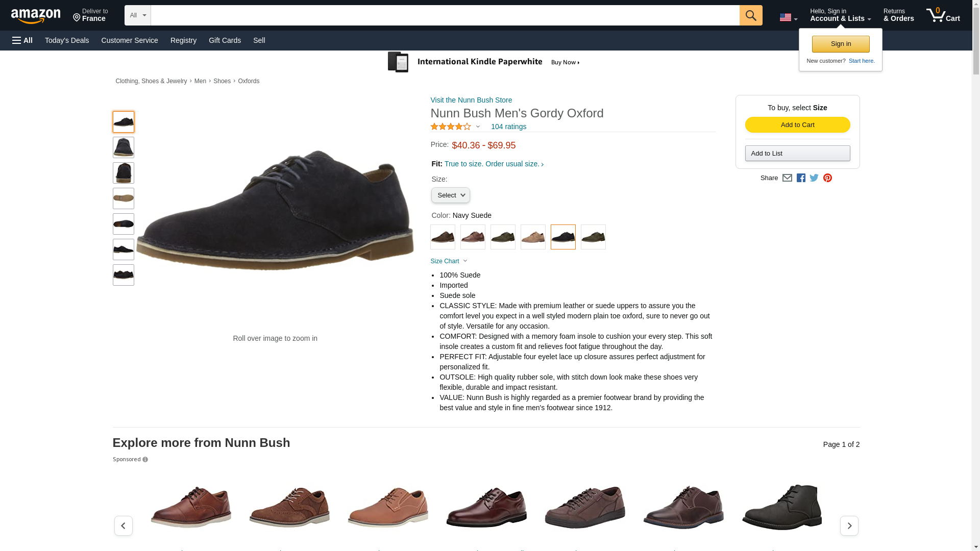Open the shopping cart icon
Screen dimensions: 980x551
(x=943, y=15)
